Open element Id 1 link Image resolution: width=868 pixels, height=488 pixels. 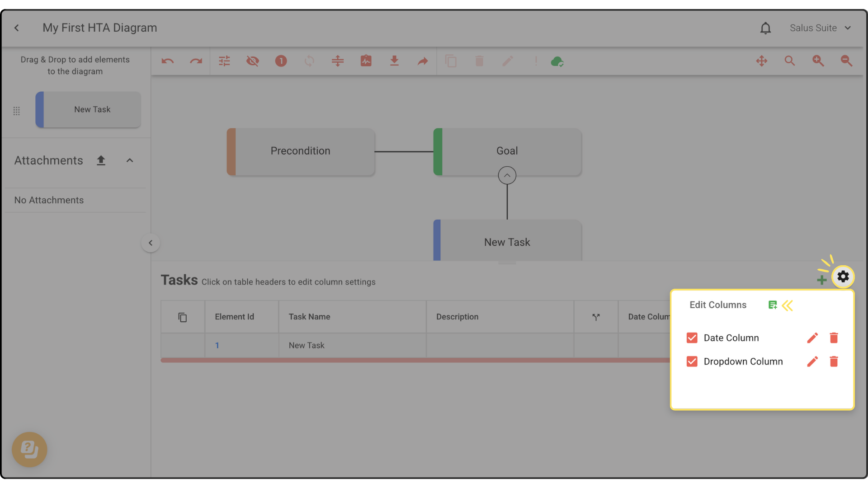pyautogui.click(x=217, y=345)
